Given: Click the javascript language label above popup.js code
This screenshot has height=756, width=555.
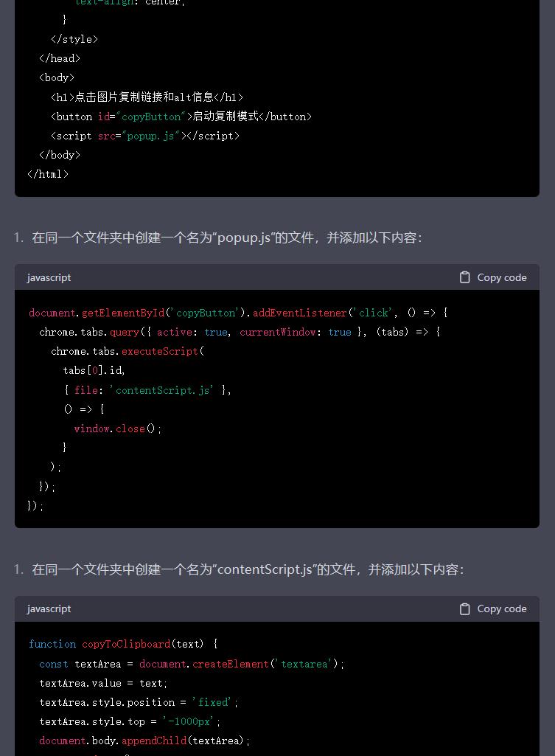Looking at the screenshot, I should tap(49, 277).
